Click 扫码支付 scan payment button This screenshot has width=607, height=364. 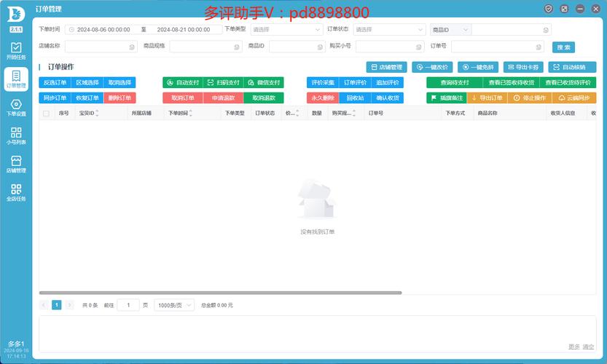(224, 82)
